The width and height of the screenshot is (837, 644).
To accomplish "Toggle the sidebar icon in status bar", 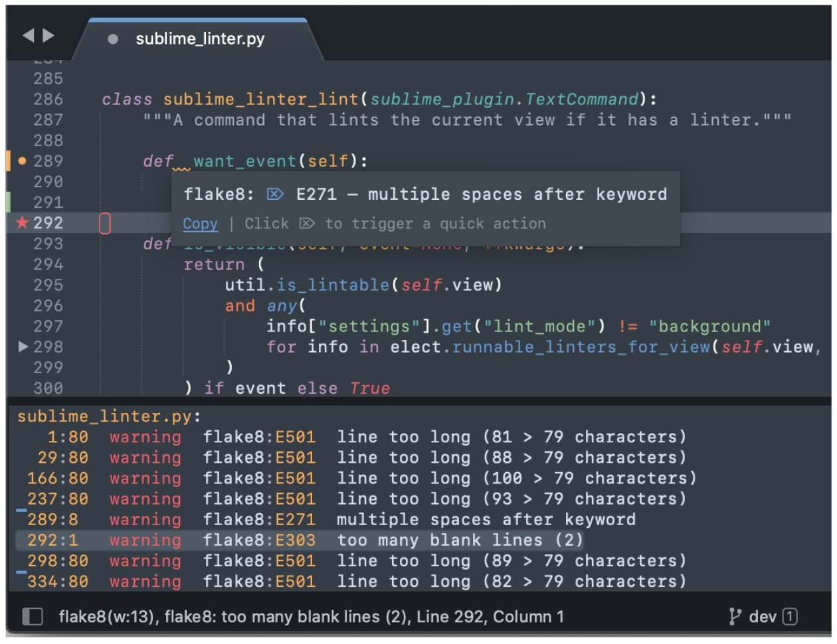I will 33,617.
